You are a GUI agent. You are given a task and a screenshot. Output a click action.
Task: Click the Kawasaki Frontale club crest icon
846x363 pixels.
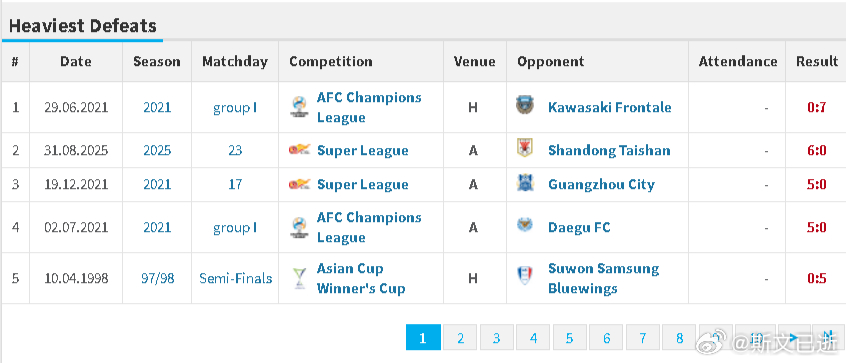click(524, 105)
